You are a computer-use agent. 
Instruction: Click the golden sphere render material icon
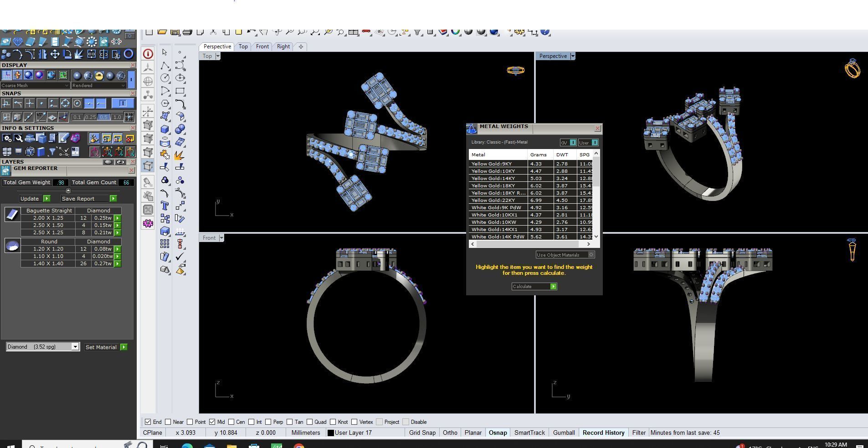click(99, 76)
